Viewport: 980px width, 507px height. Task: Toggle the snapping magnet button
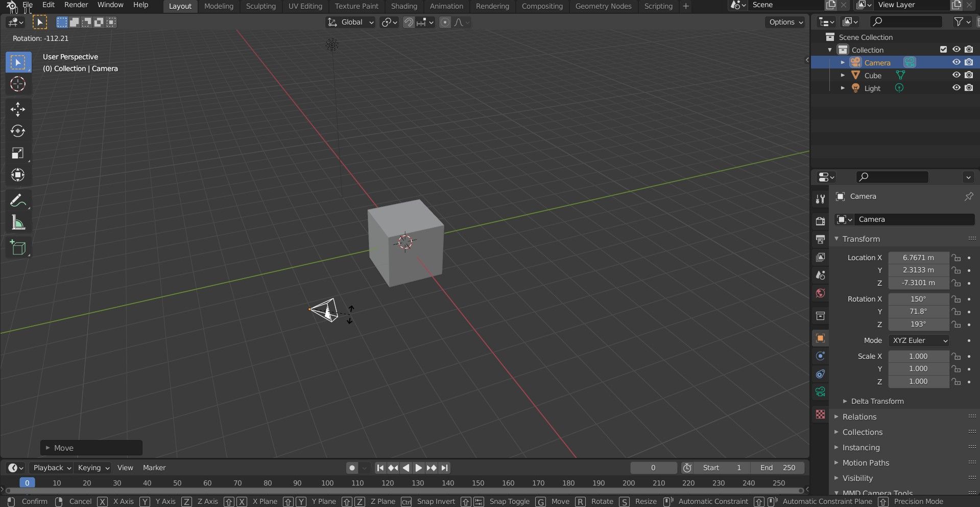pyautogui.click(x=409, y=22)
